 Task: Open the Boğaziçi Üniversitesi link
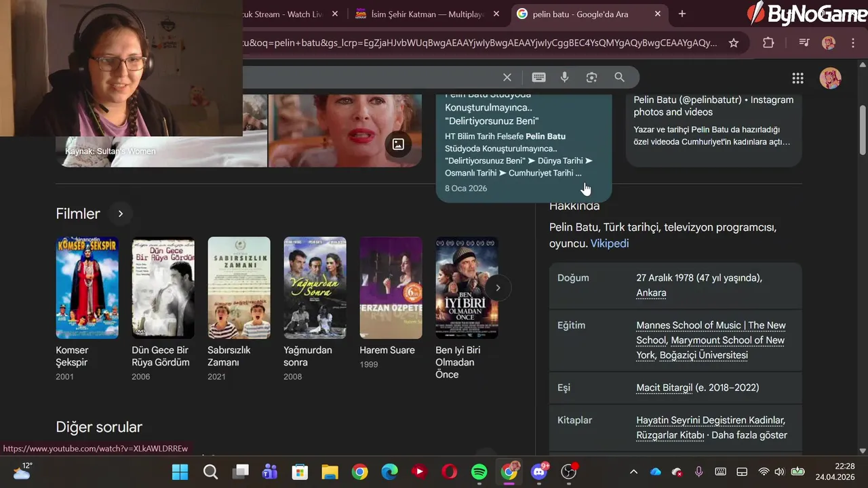pos(704,355)
